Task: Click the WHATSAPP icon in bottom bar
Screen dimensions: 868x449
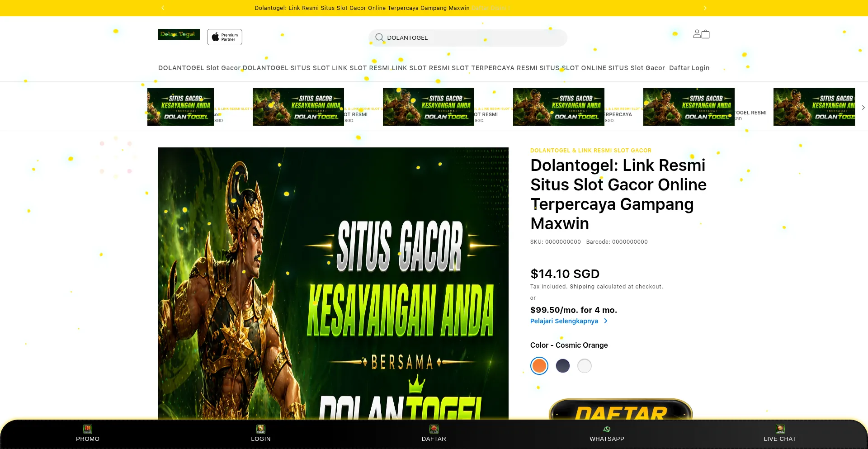Action: pos(607,429)
